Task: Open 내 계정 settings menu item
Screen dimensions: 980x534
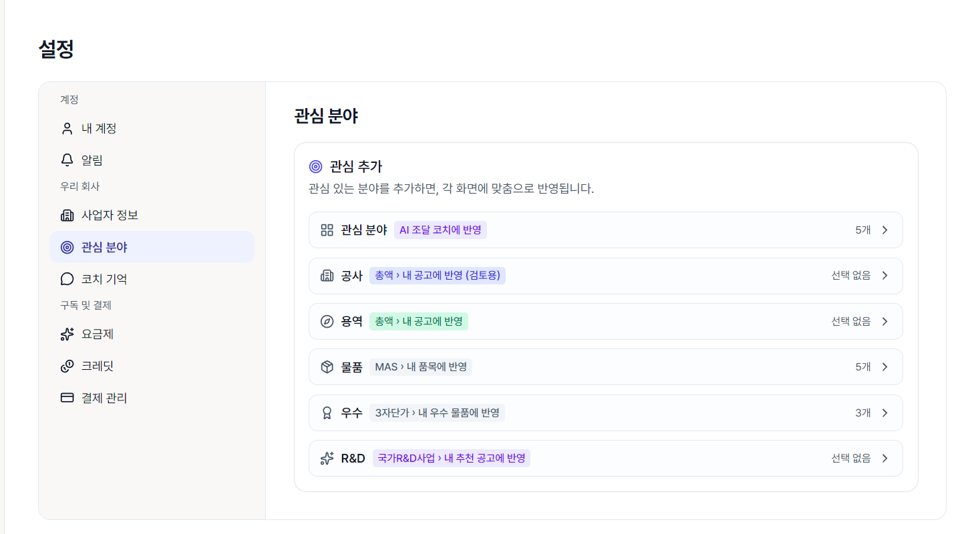Action: point(152,128)
